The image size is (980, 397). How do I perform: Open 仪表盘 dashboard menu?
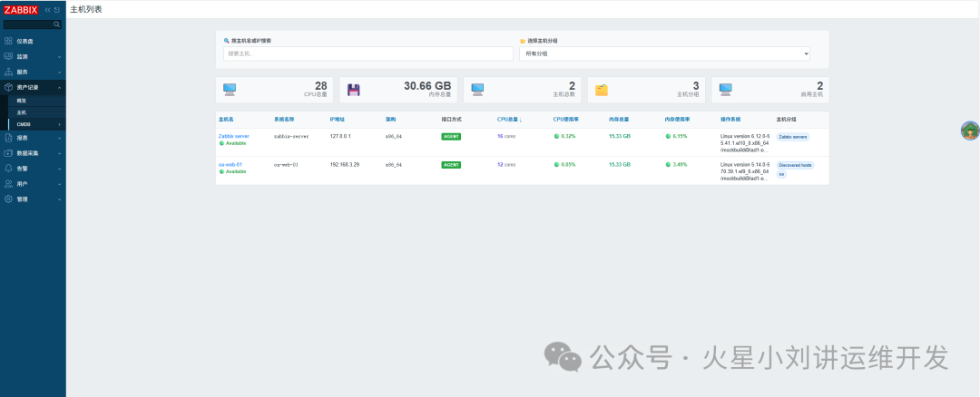click(33, 41)
